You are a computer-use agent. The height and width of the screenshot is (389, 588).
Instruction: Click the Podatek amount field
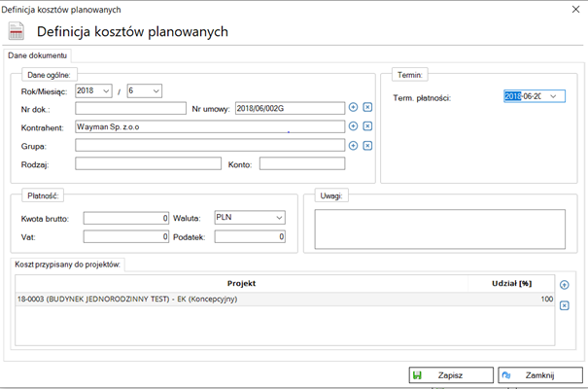pyautogui.click(x=250, y=236)
